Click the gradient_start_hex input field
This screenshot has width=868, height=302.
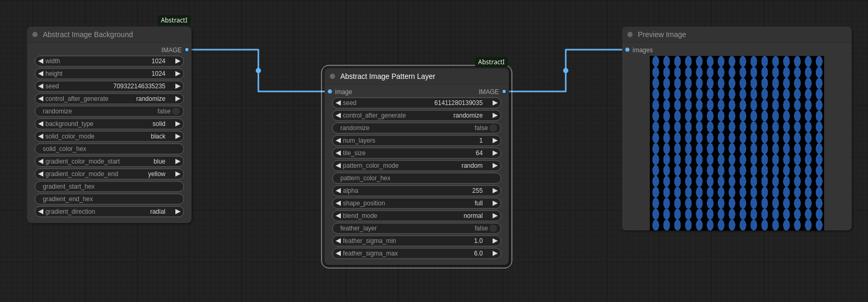click(109, 187)
